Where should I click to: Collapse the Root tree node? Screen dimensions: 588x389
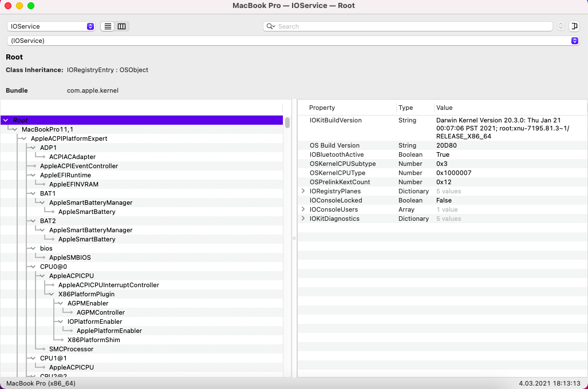pos(6,120)
